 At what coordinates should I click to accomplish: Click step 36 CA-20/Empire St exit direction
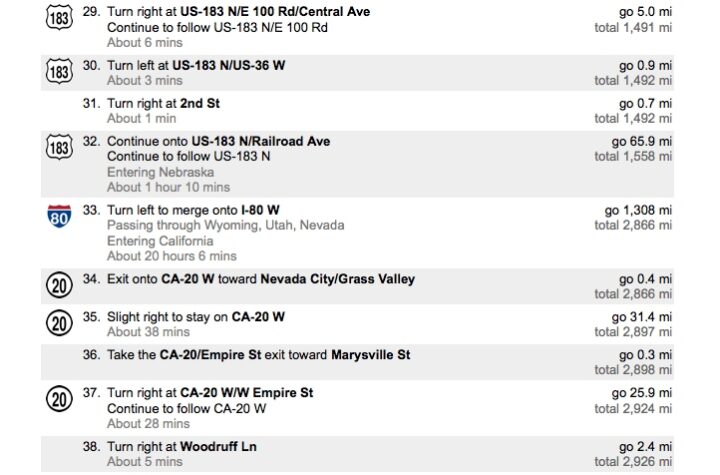pos(357,362)
